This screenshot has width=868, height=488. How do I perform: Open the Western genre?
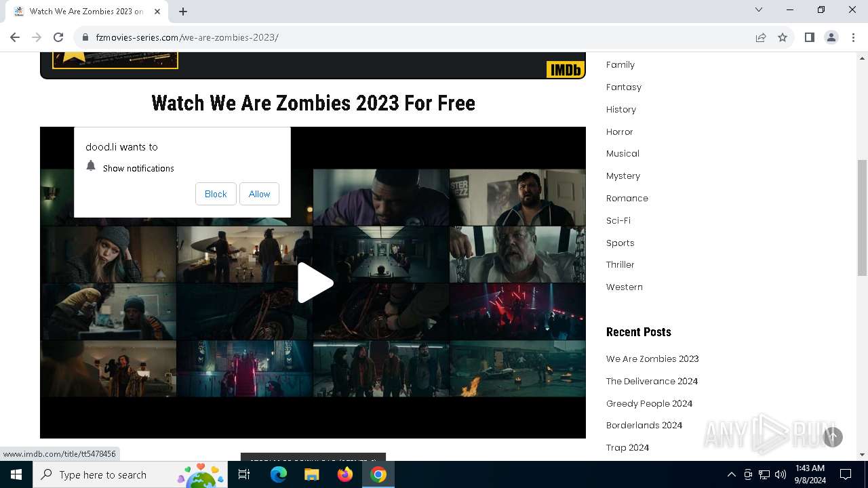pos(625,287)
